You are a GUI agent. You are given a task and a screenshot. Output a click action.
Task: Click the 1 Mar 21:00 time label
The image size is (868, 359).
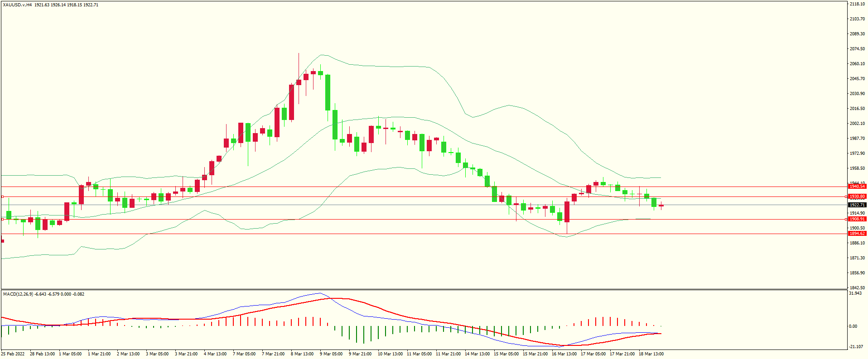pos(99,354)
